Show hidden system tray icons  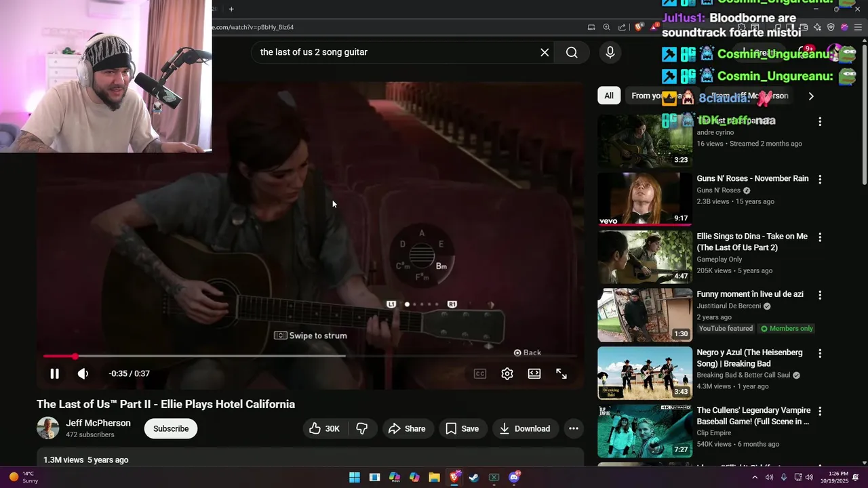(755, 477)
